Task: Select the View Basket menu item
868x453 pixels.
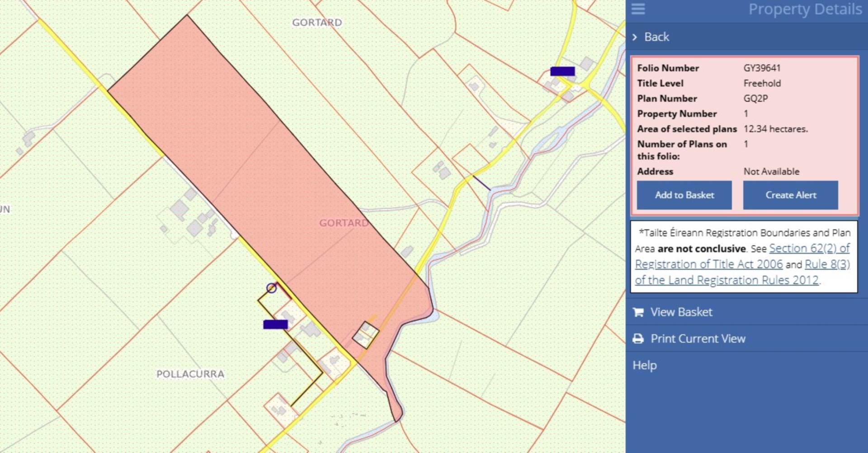Action: pyautogui.click(x=681, y=312)
